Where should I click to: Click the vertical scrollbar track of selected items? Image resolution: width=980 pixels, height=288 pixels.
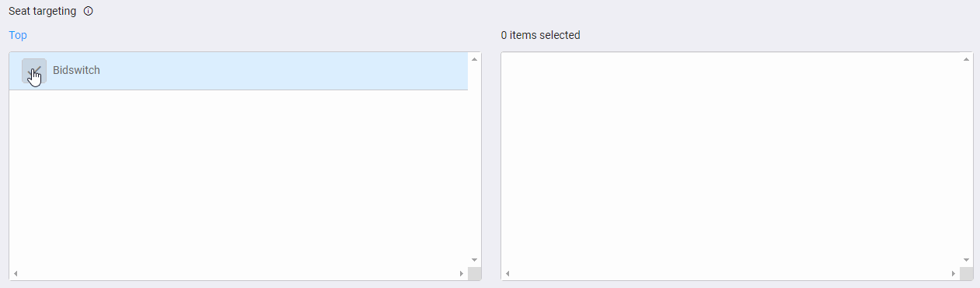(966, 160)
